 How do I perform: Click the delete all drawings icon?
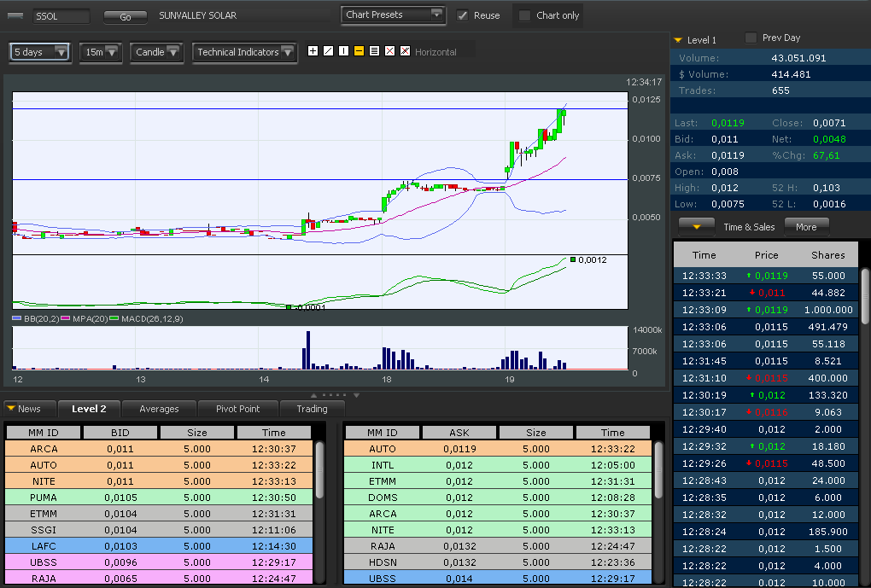click(405, 51)
